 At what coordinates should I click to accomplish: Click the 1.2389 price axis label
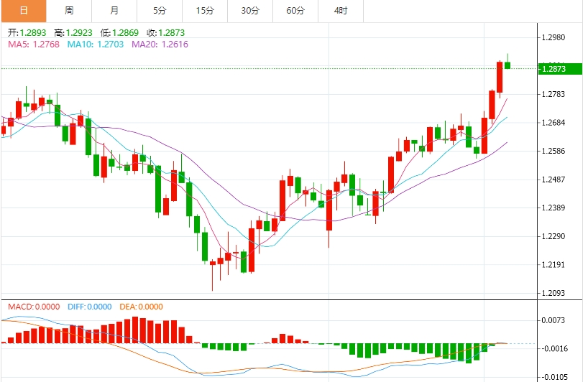(553, 208)
